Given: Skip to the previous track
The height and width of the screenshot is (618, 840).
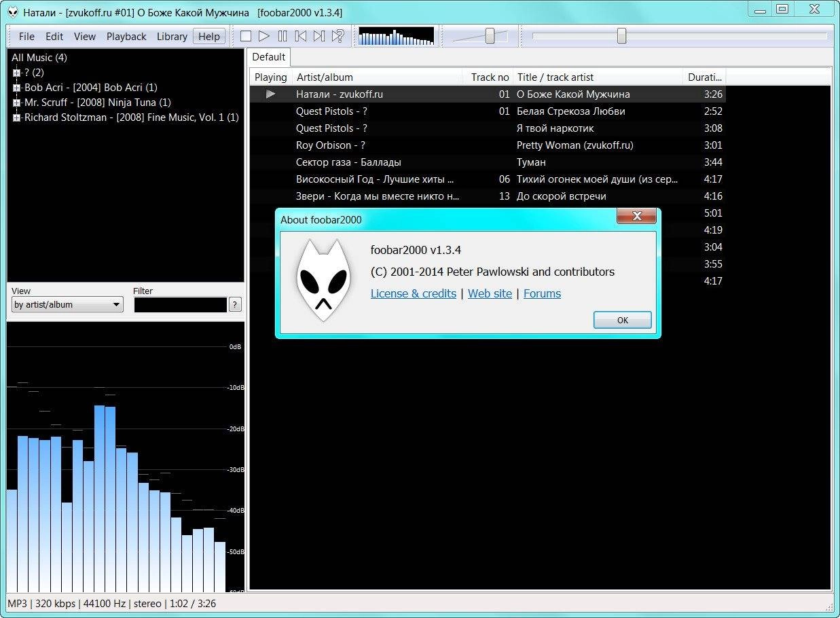Looking at the screenshot, I should (301, 36).
